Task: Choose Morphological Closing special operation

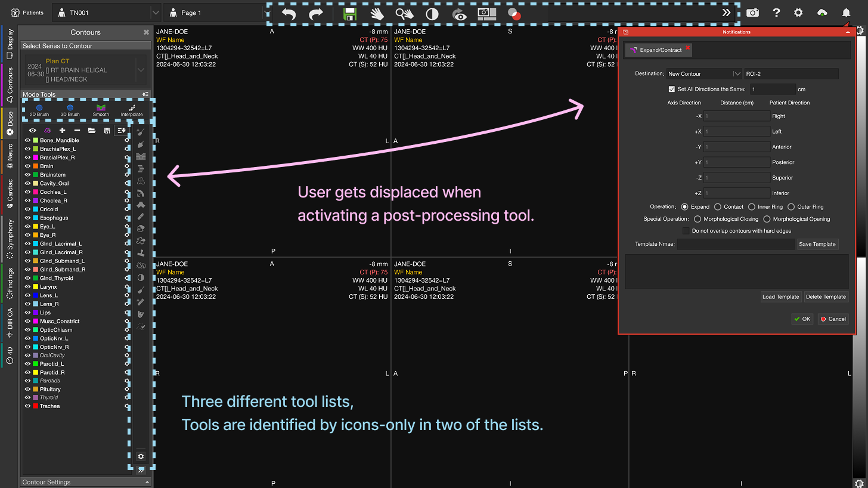Action: point(697,219)
